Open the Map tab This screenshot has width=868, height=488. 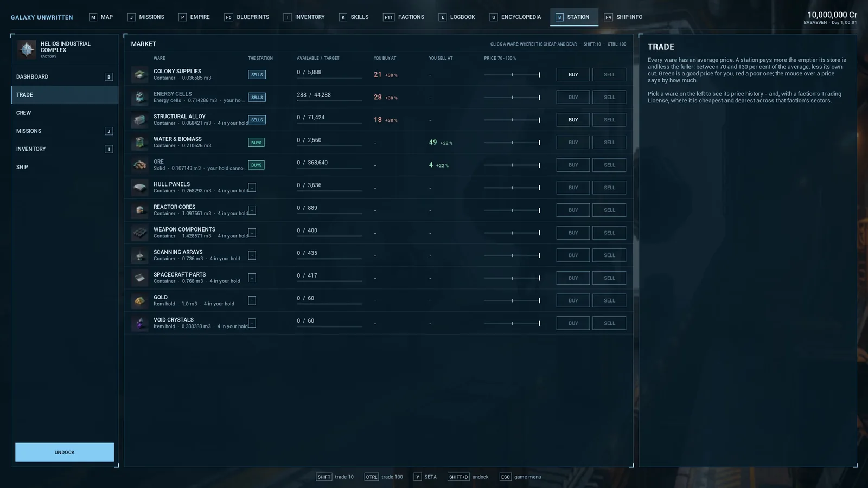tap(101, 17)
